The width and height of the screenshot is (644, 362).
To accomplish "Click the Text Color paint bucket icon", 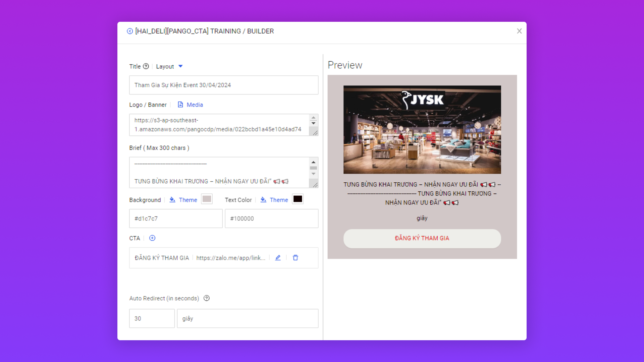I will coord(263,200).
